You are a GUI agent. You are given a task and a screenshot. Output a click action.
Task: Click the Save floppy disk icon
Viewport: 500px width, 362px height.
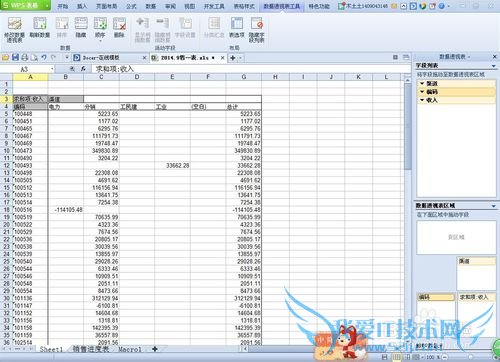(x=15, y=58)
